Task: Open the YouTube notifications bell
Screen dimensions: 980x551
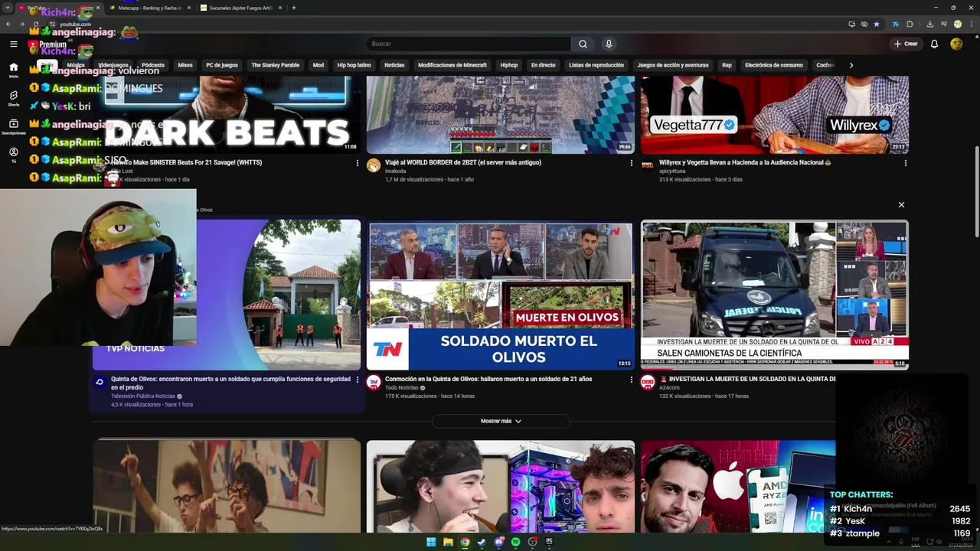Action: tap(934, 44)
